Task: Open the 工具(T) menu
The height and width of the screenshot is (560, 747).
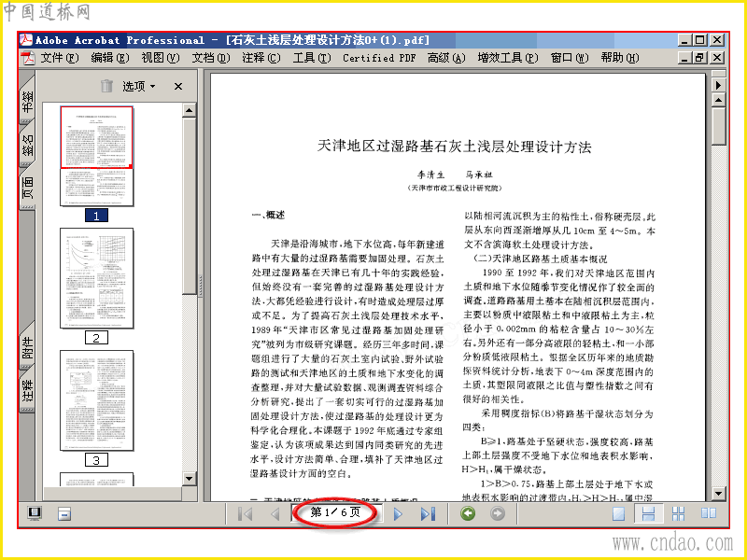Action: click(x=312, y=58)
